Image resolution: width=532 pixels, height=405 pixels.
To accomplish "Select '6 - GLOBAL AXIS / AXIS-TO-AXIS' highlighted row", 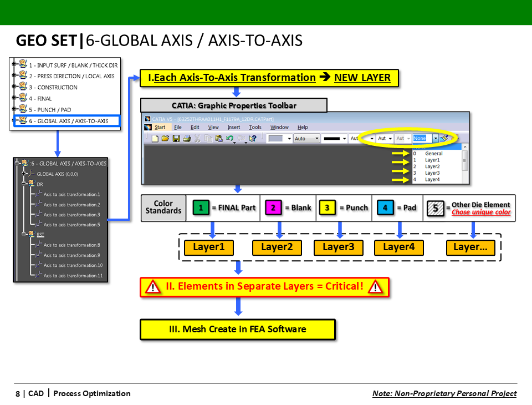I will pos(66,120).
